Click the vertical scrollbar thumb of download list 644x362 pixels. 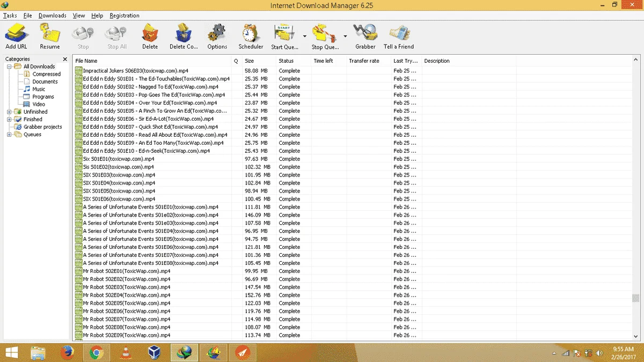pyautogui.click(x=636, y=298)
